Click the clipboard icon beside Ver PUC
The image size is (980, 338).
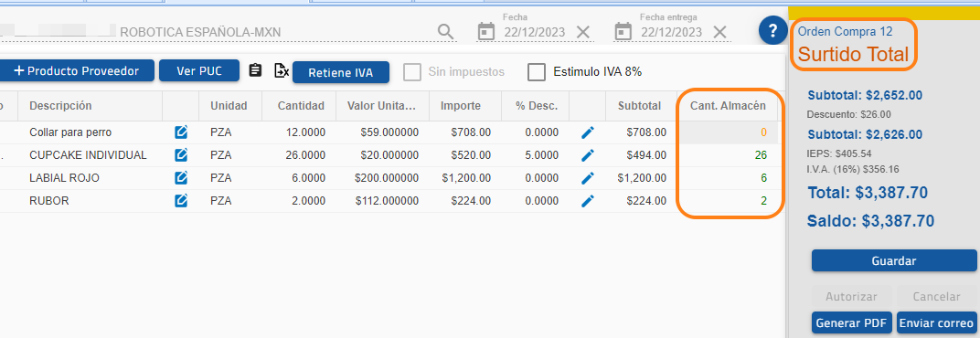tap(255, 70)
